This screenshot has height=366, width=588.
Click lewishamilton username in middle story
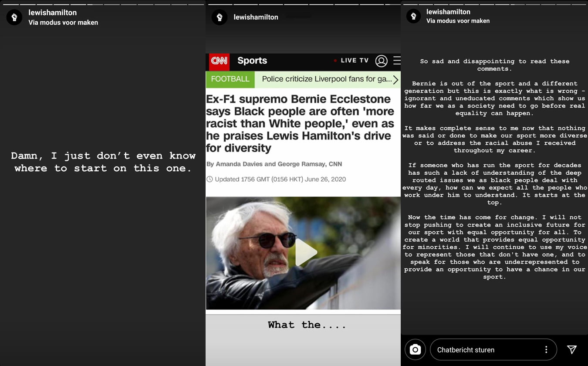(256, 17)
